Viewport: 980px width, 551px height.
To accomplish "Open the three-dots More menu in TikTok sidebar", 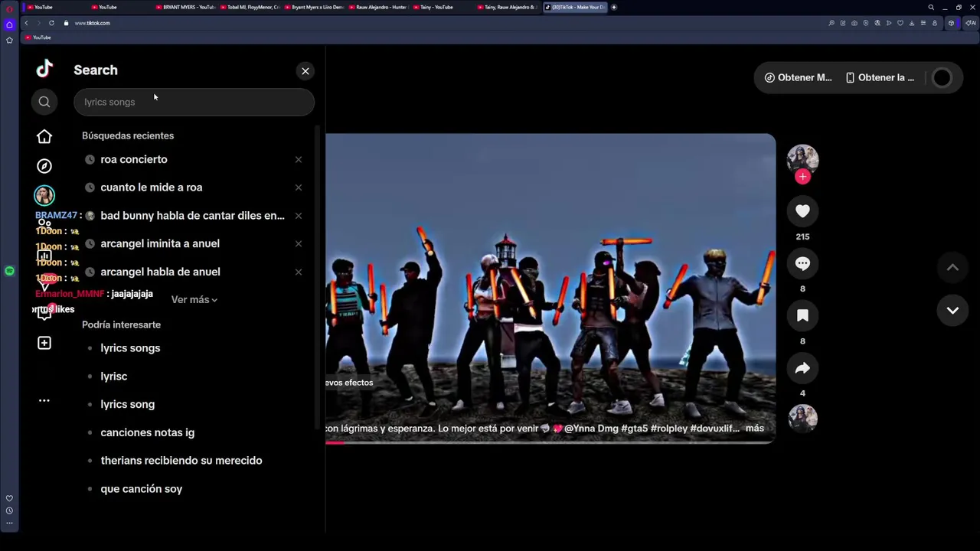I will [x=44, y=400].
